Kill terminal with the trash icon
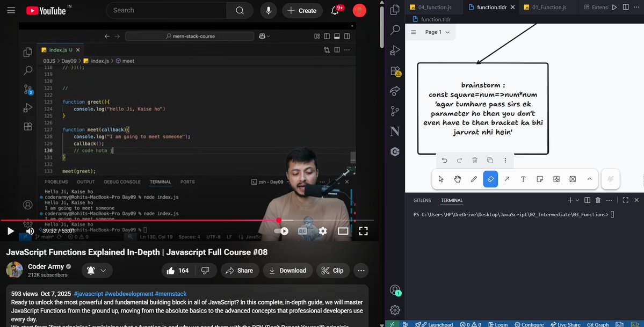The image size is (644, 327). 598,200
